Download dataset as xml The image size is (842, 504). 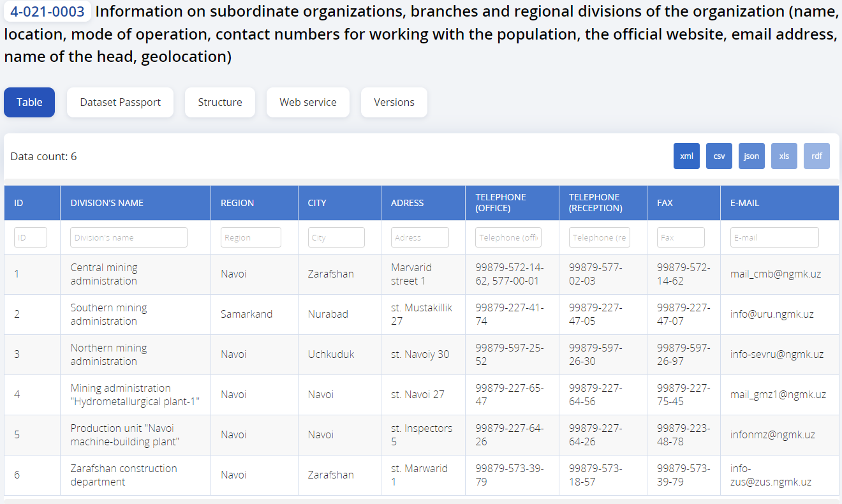point(686,156)
